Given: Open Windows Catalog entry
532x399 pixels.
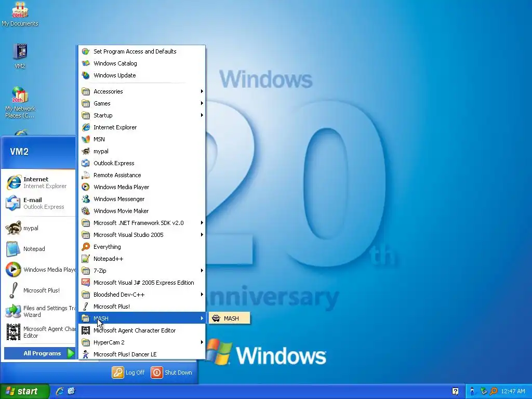Looking at the screenshot, I should [x=142, y=63].
